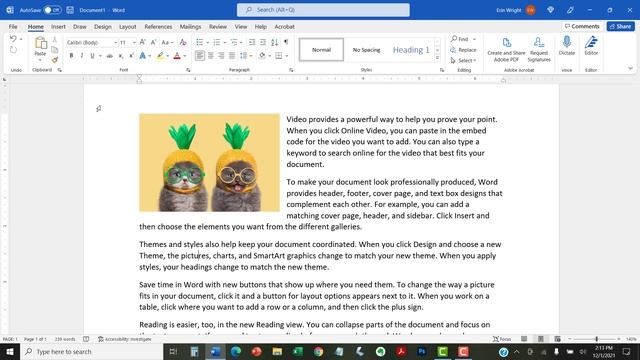Increase font size with grow font icon
This screenshot has width=640, height=360.
click(142, 42)
